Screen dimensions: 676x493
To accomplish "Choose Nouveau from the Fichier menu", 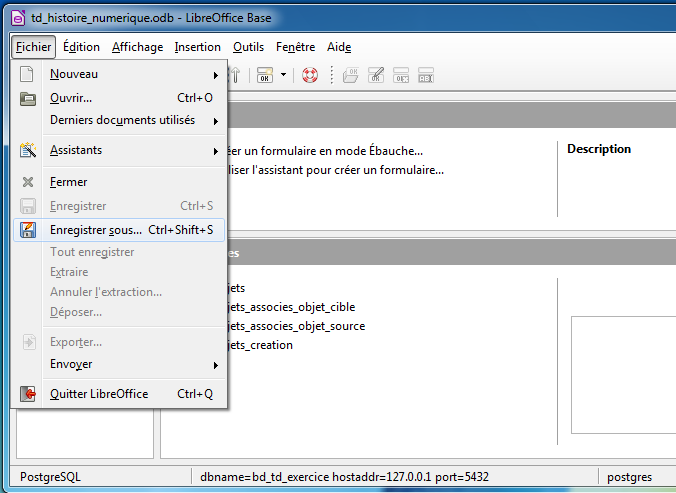I will (x=119, y=74).
